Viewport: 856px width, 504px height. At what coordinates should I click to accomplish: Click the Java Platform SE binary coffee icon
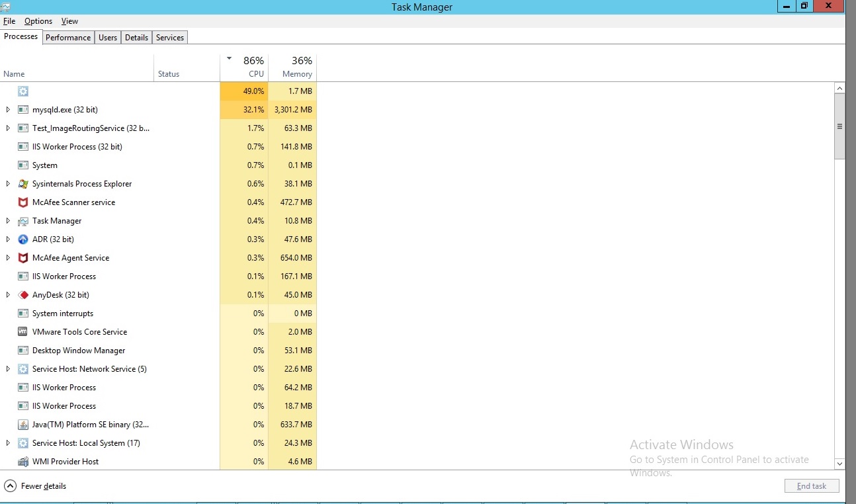pos(23,425)
